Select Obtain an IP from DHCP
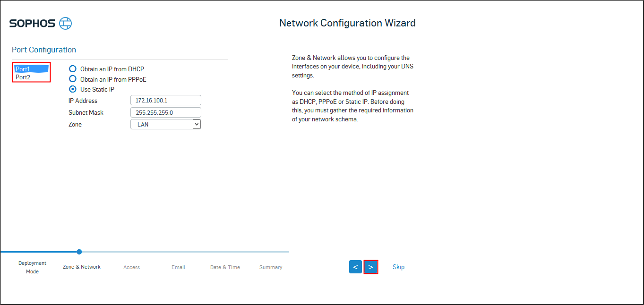 (x=73, y=69)
